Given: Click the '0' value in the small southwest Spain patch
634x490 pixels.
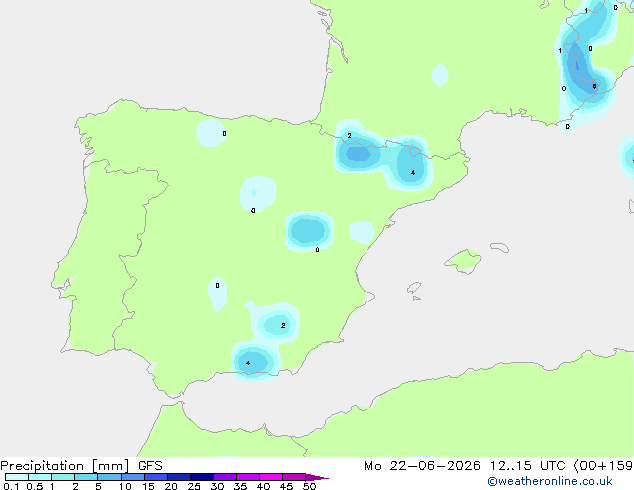Looking at the screenshot, I should [218, 285].
